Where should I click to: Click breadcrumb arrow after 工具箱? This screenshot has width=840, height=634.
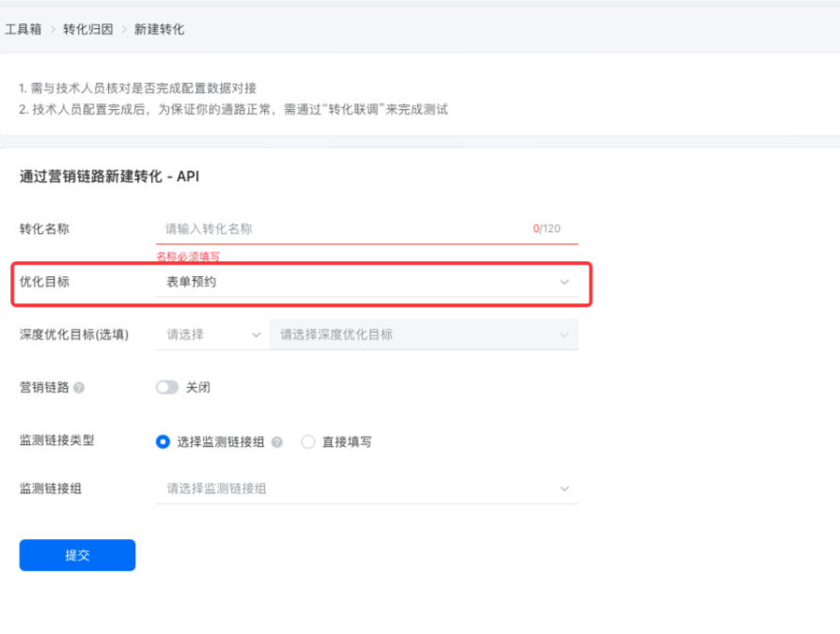pos(53,29)
